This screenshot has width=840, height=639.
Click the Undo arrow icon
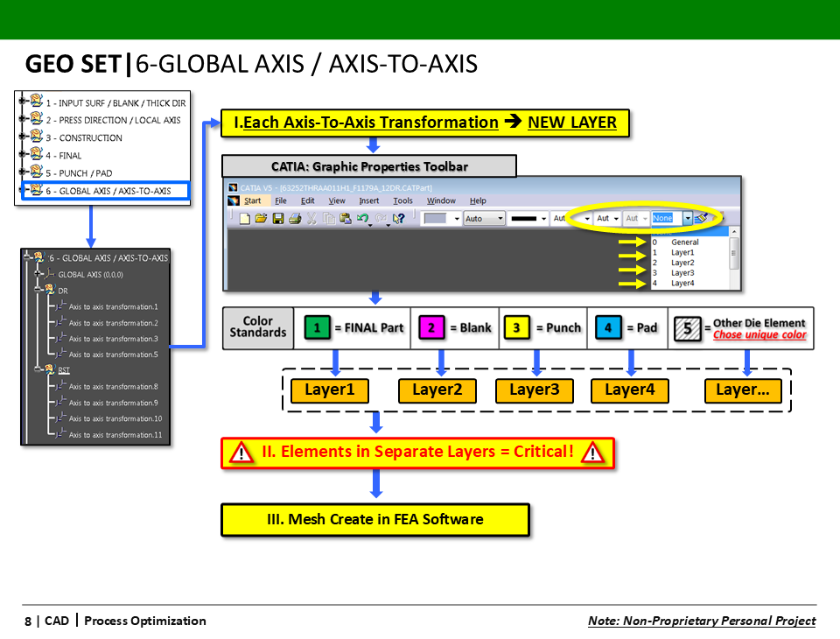[362, 218]
